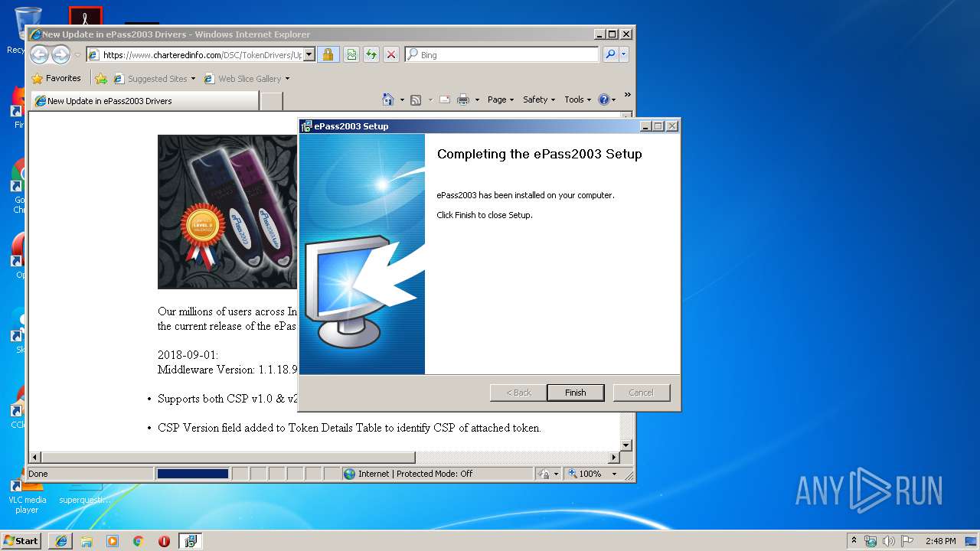Open the Help question-mark icon
980x551 pixels.
point(603,99)
